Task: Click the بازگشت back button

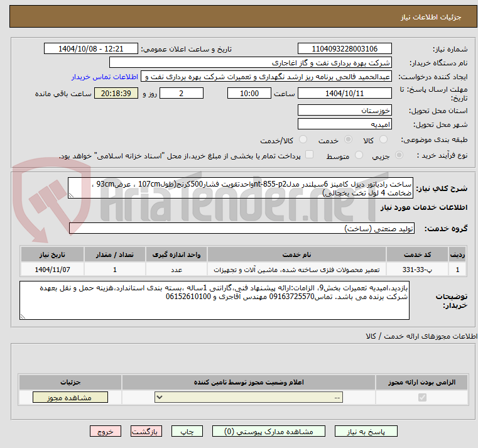Action: tap(146, 431)
